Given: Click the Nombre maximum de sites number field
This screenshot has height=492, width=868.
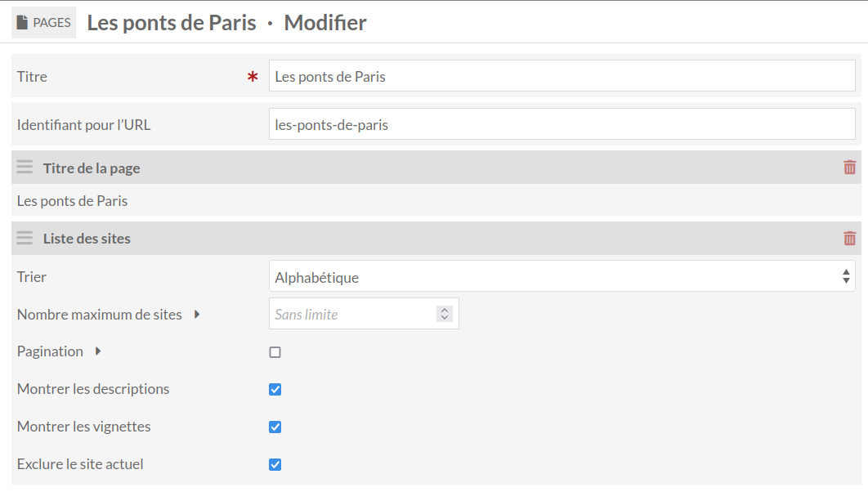Looking at the screenshot, I should 364,314.
